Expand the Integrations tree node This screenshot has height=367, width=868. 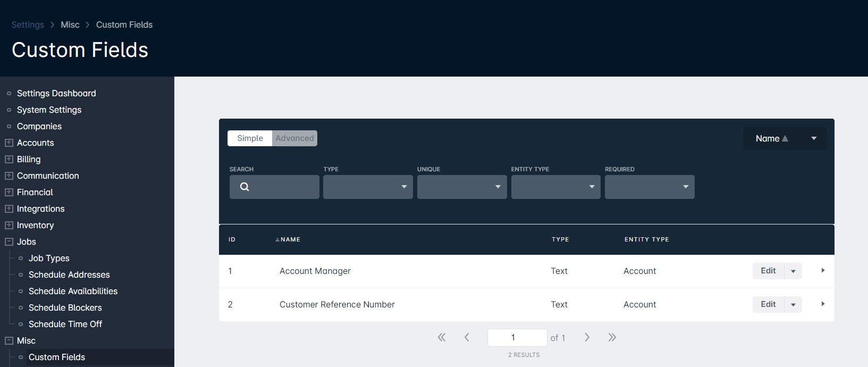9,208
